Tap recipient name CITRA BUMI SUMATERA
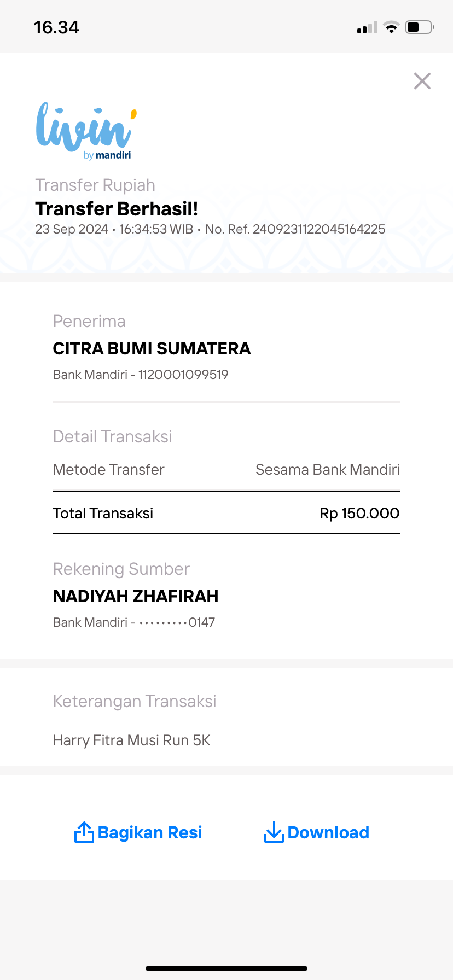The image size is (453, 980). pyautogui.click(x=152, y=348)
